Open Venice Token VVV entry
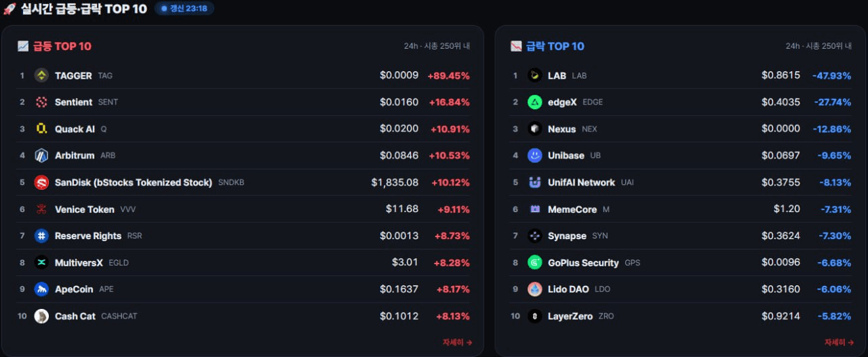The height and width of the screenshot is (357, 868). 95,209
